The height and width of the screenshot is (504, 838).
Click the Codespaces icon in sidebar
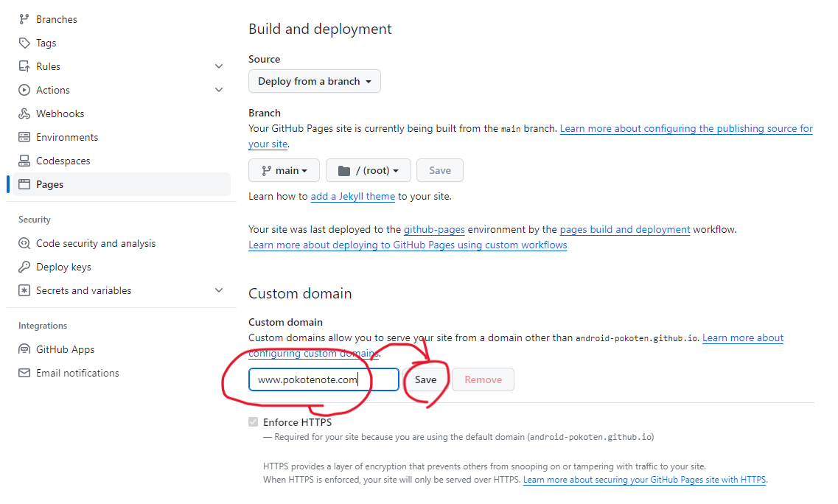[24, 161]
